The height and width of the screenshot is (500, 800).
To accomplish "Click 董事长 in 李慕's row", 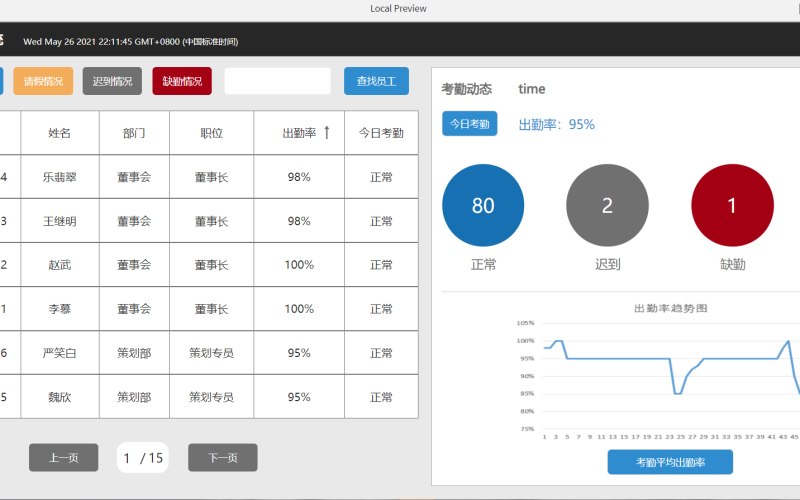I will 211,309.
